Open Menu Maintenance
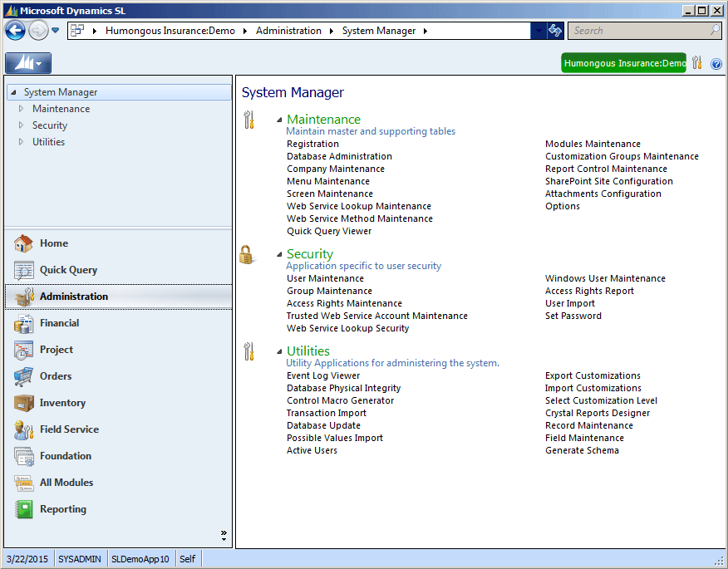Viewport: 728px width, 569px height. coord(327,181)
